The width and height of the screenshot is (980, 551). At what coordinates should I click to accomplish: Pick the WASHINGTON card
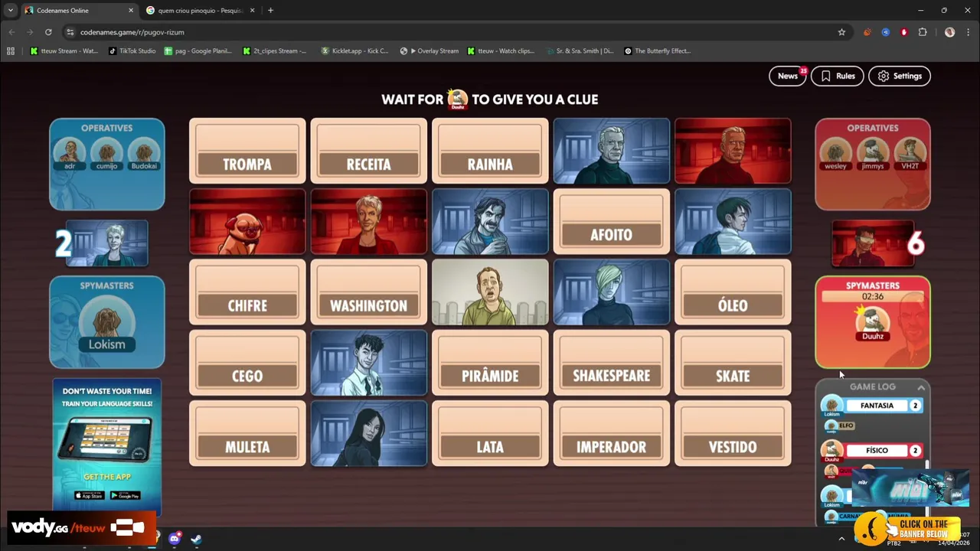click(368, 292)
